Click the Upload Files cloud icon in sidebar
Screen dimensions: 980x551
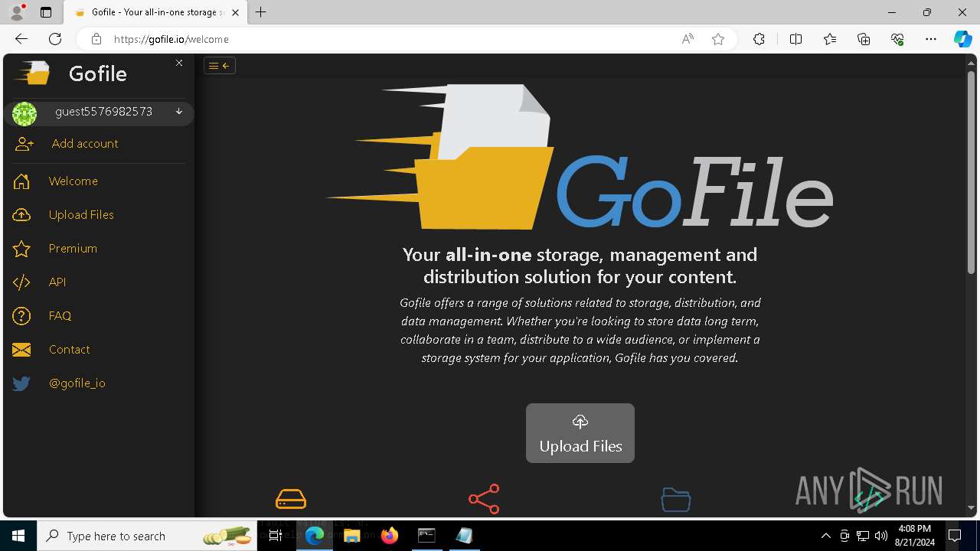click(21, 215)
